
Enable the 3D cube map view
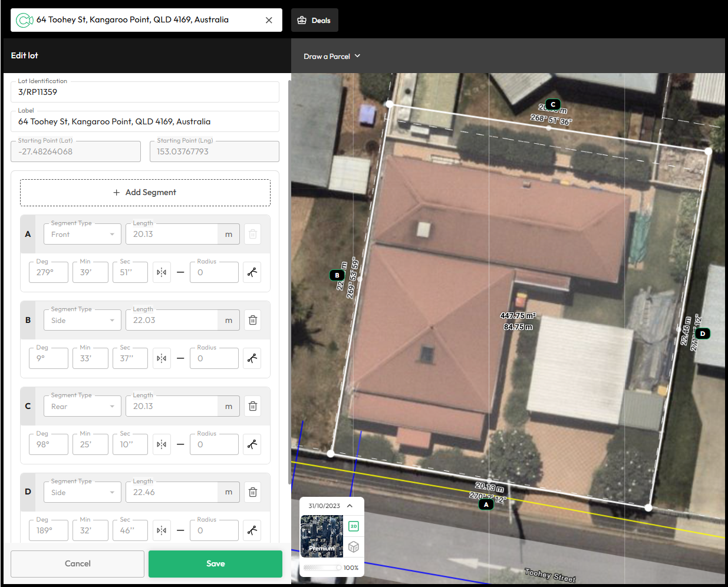(354, 547)
